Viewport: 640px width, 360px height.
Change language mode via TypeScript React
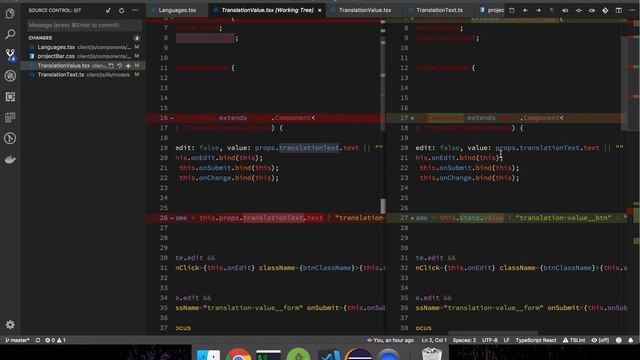pos(536,340)
